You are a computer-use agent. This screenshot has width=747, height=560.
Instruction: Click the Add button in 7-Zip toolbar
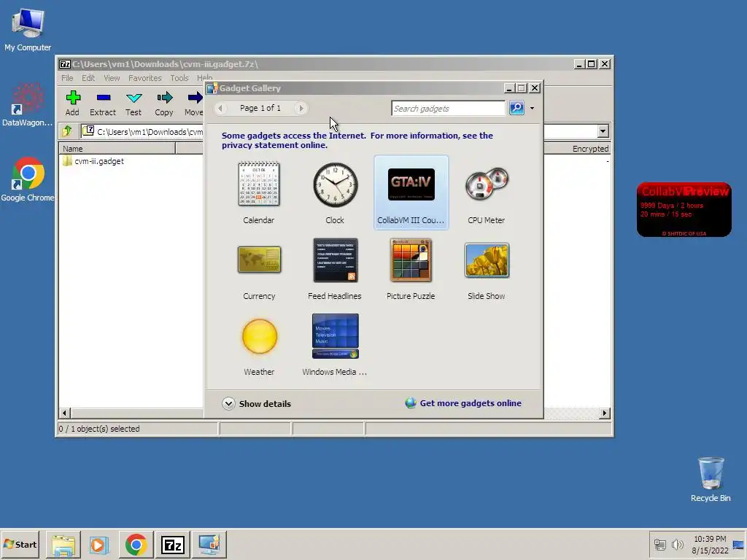(72, 104)
